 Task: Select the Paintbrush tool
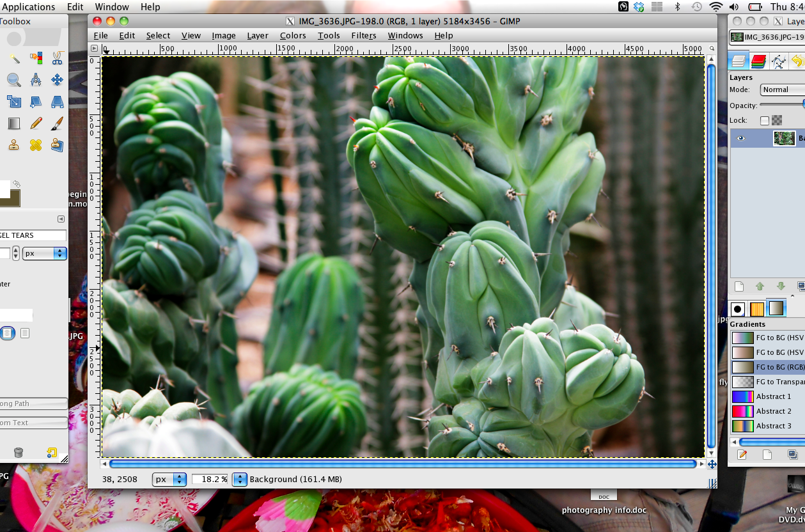click(x=57, y=123)
